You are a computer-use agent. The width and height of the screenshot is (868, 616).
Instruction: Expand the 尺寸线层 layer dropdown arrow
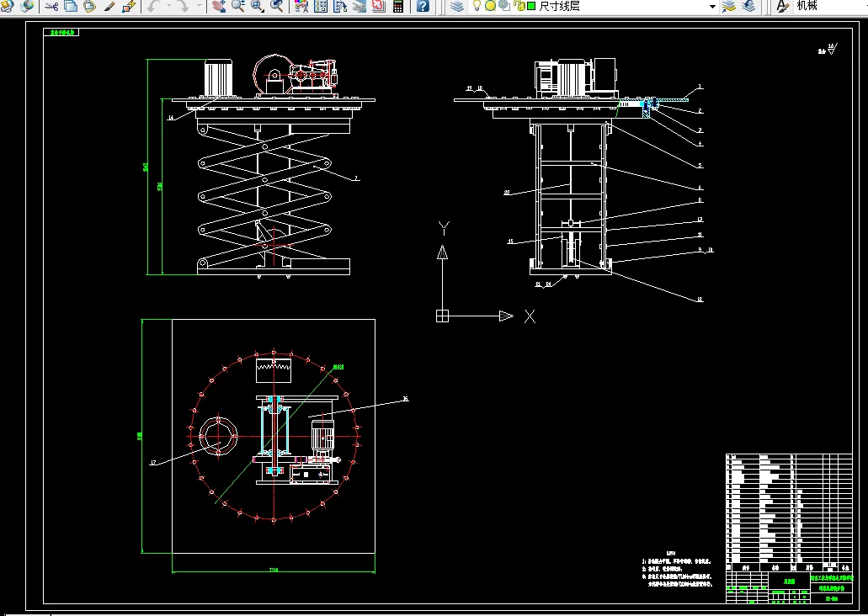click(x=712, y=7)
